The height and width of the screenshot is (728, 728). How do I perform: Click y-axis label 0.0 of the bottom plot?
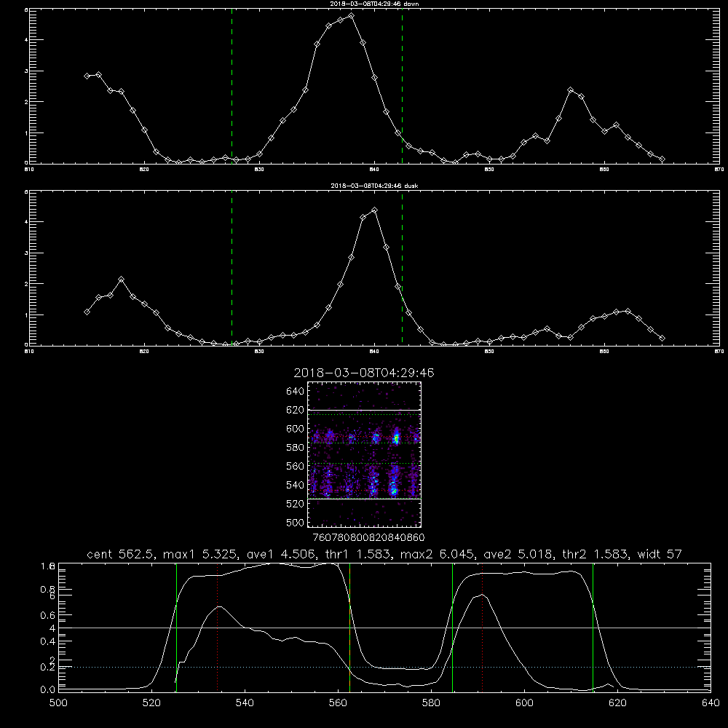48,690
